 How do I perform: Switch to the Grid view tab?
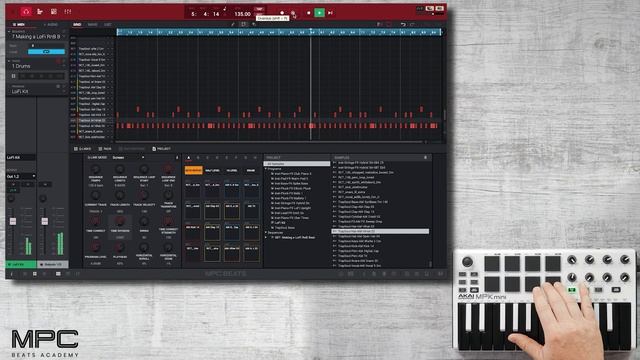tap(77, 25)
